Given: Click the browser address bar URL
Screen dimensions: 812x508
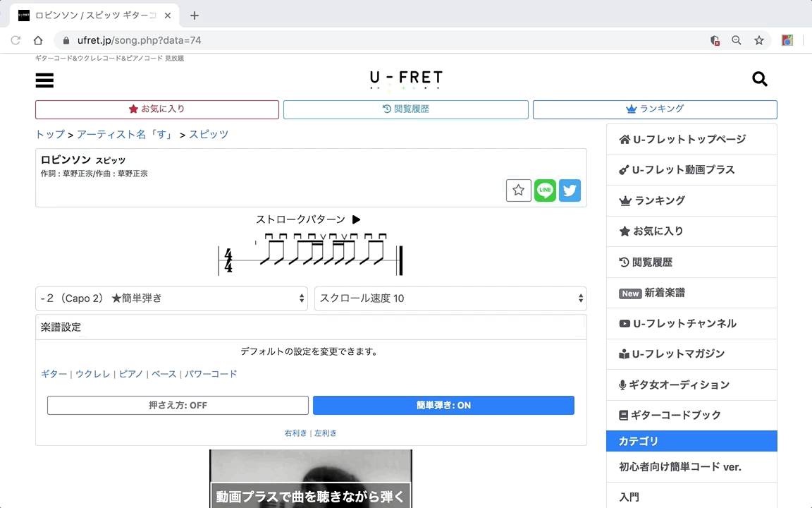Looking at the screenshot, I should point(140,40).
